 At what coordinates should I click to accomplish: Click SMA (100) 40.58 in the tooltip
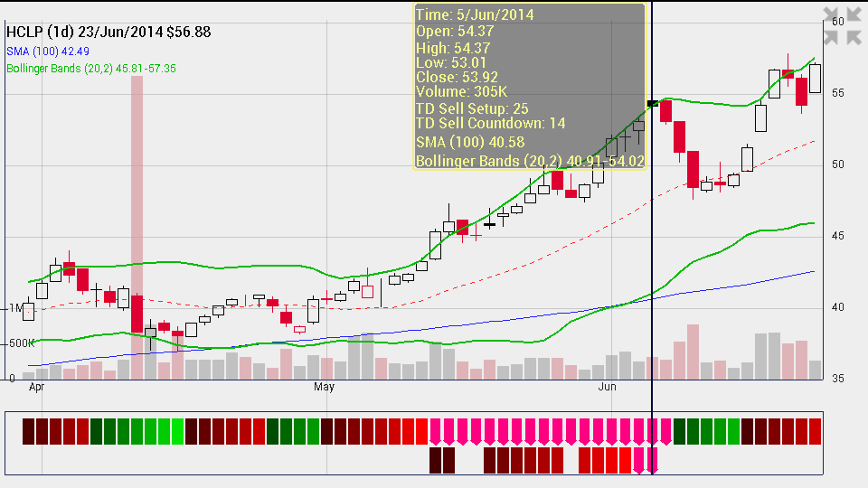click(470, 142)
